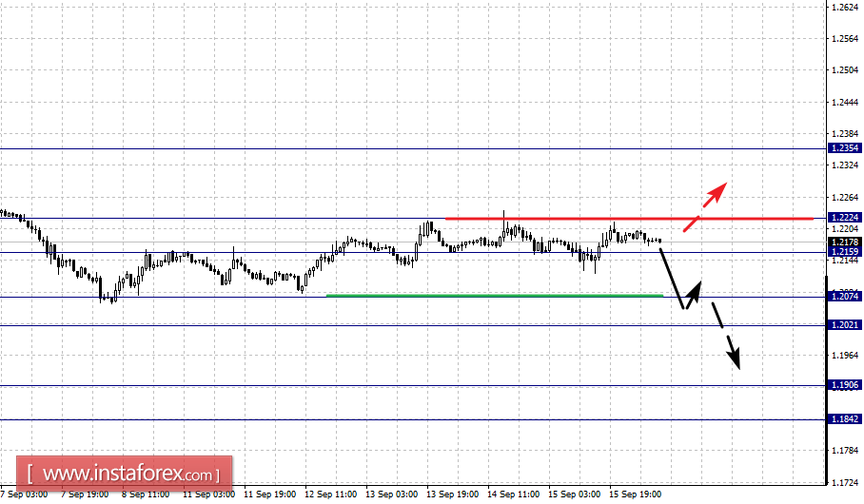Image resolution: width=864 pixels, height=504 pixels.
Task: Select the 8 Sep 11:00 time label
Action: point(146,494)
